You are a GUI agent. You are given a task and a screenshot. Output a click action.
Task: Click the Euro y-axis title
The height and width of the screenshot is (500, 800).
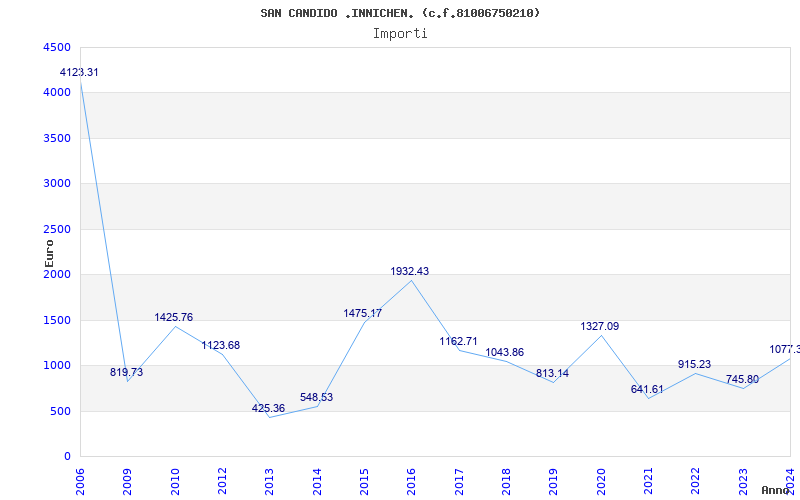pyautogui.click(x=49, y=254)
